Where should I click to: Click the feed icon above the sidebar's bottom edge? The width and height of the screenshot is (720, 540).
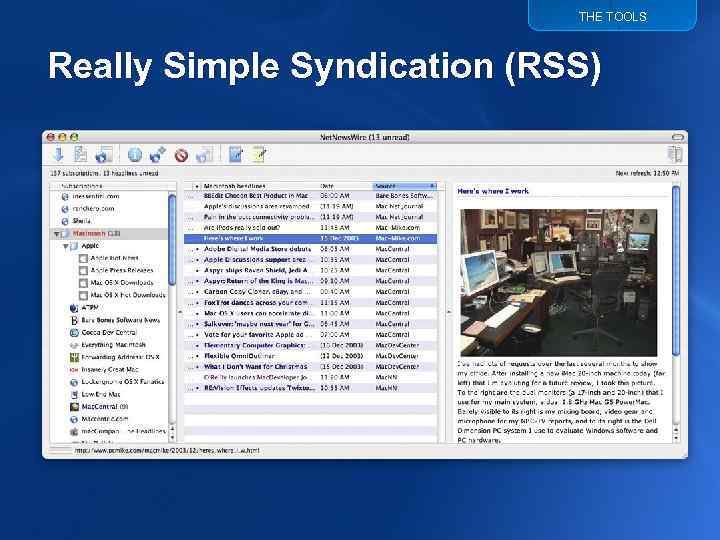point(74,432)
